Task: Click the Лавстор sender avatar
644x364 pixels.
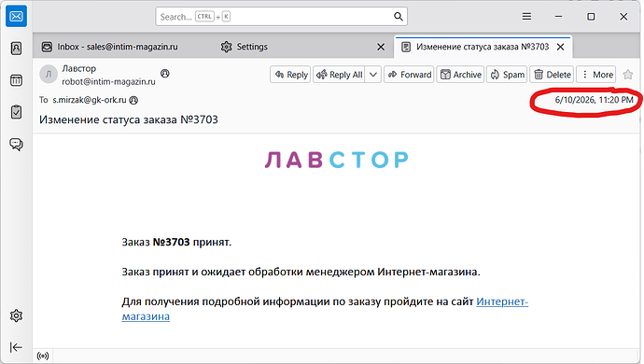Action: pyautogui.click(x=49, y=75)
